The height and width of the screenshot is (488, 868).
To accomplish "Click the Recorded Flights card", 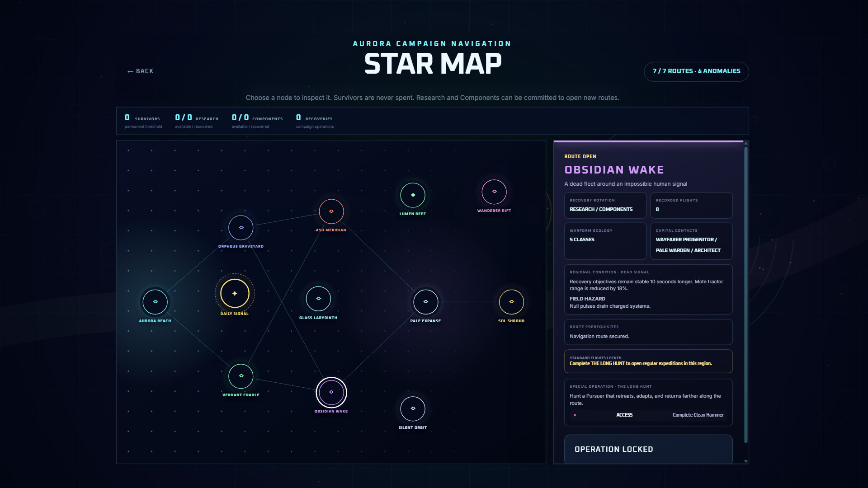I will click(691, 206).
